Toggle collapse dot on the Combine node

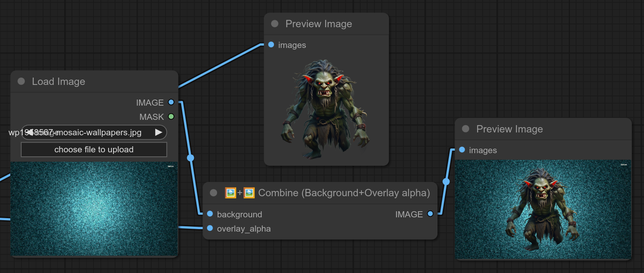pos(213,193)
